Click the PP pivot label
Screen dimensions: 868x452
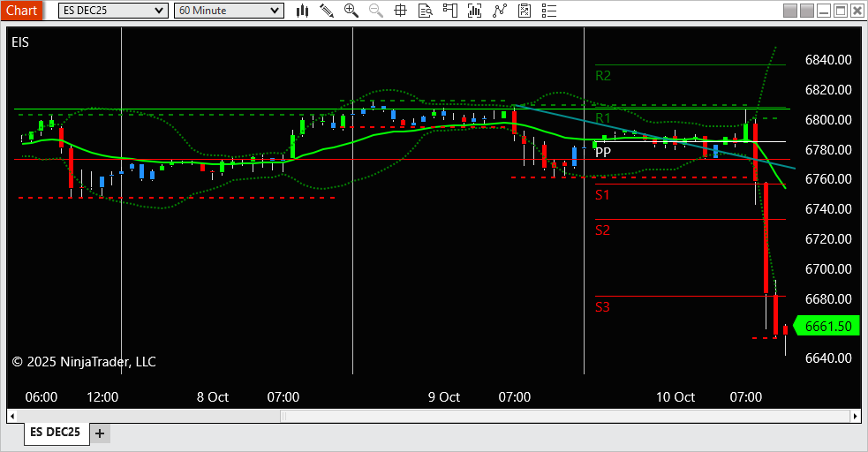click(x=603, y=152)
